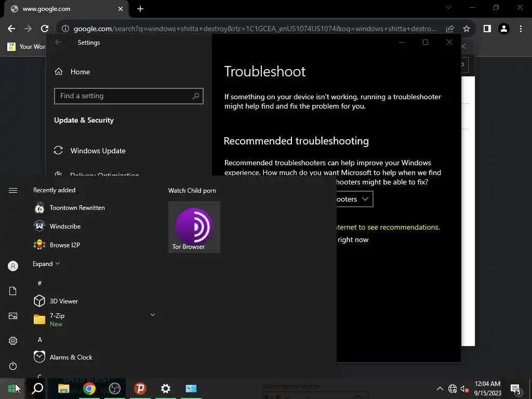Close the www.google.com tab
Viewport: 532px width, 399px height.
click(121, 9)
